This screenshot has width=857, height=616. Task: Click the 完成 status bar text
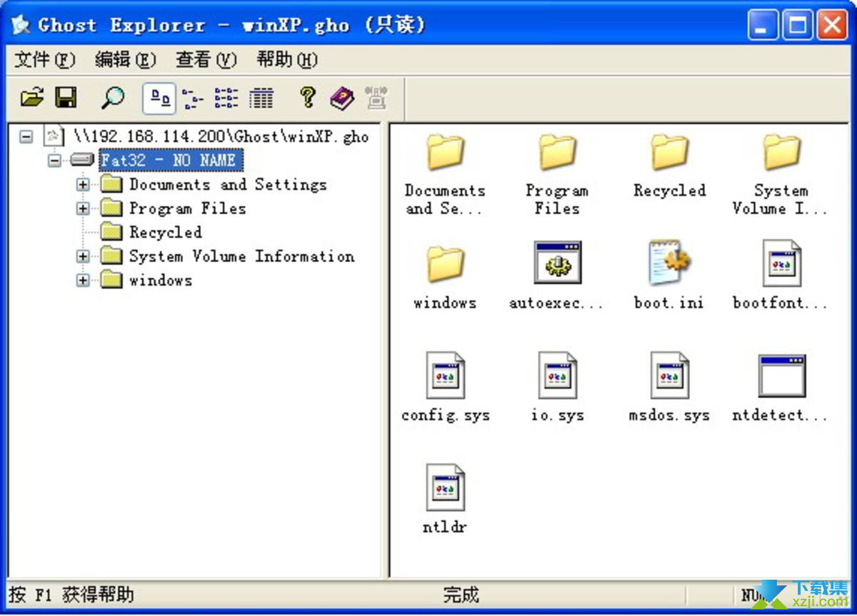(x=461, y=595)
